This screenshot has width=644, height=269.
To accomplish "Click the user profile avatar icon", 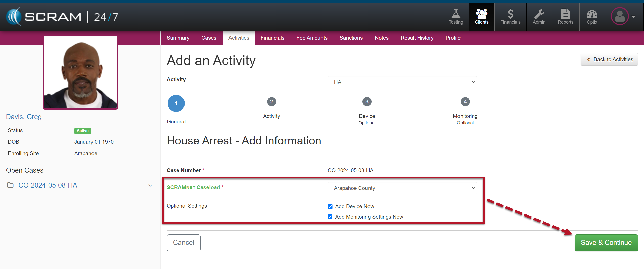I will click(x=620, y=16).
